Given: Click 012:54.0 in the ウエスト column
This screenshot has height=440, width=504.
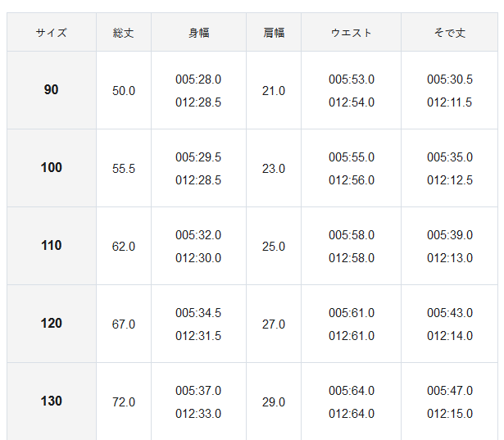Looking at the screenshot, I should pyautogui.click(x=352, y=102).
